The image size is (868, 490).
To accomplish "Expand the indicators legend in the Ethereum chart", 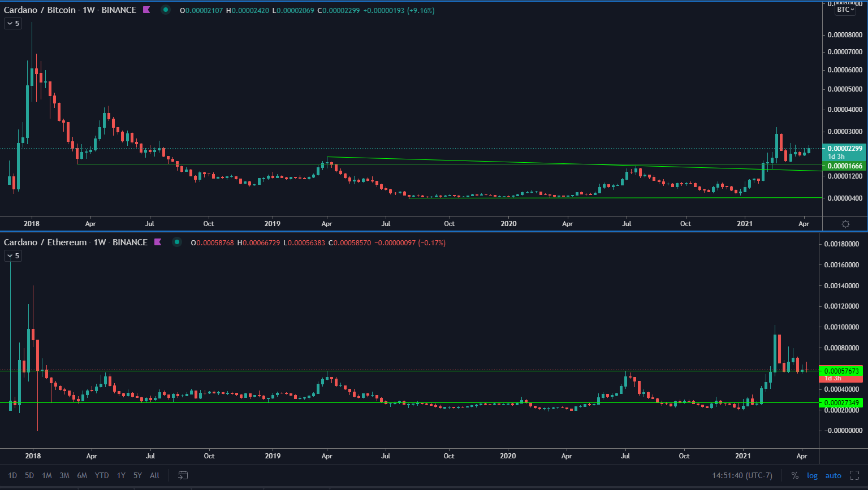I will click(13, 256).
